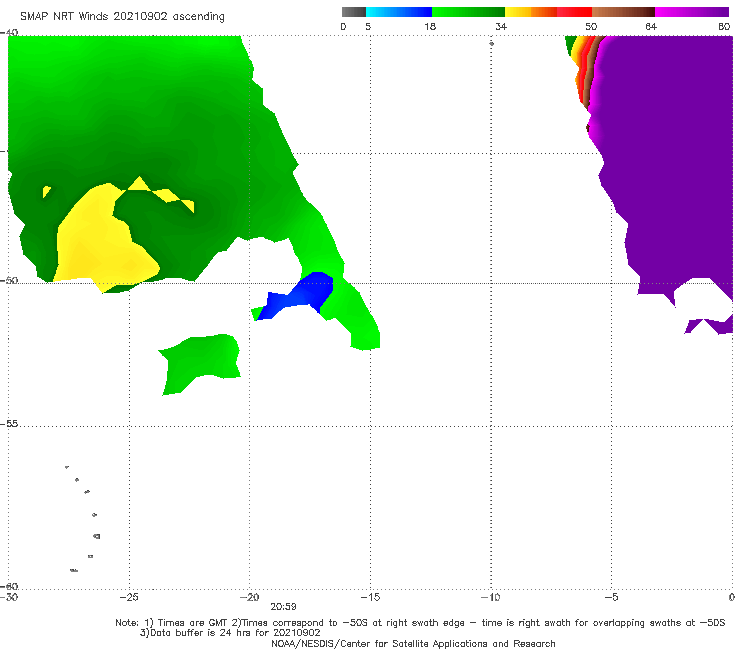Click the '-10' longitude axis label
Viewport: 740px width, 650px height.
(490, 597)
